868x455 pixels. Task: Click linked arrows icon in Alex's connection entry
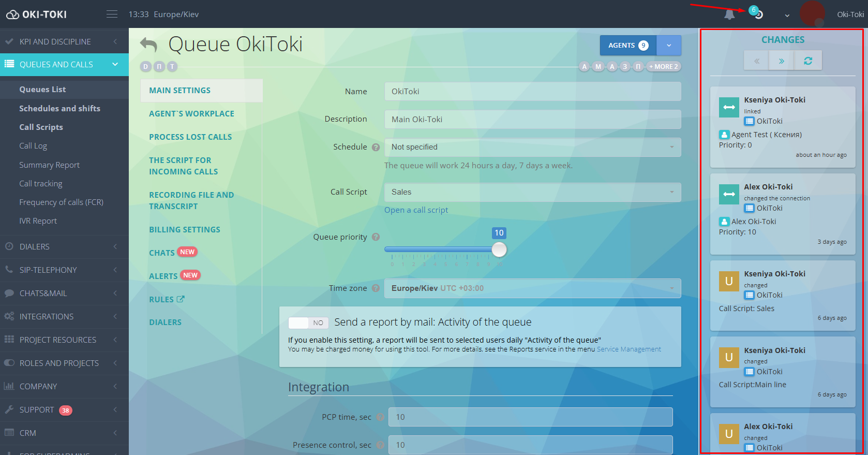click(729, 194)
